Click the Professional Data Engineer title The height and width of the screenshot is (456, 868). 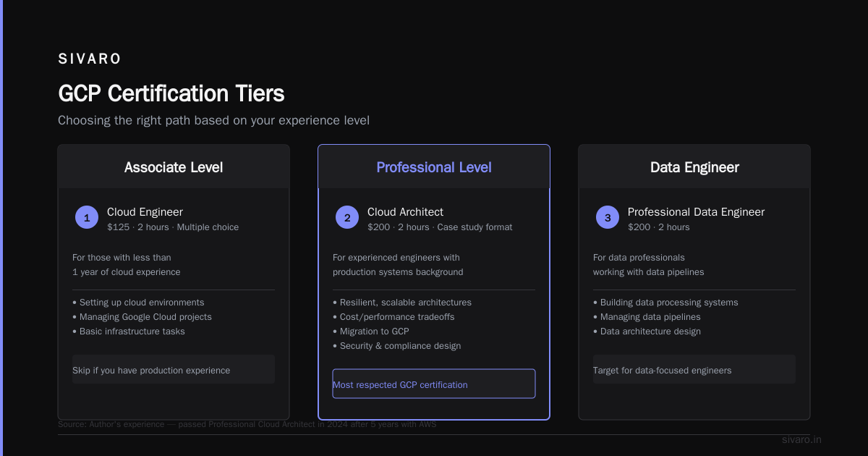point(696,212)
